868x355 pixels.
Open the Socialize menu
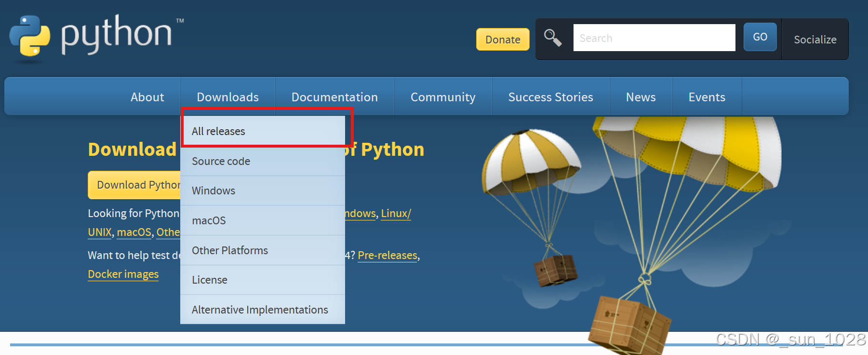[815, 40]
